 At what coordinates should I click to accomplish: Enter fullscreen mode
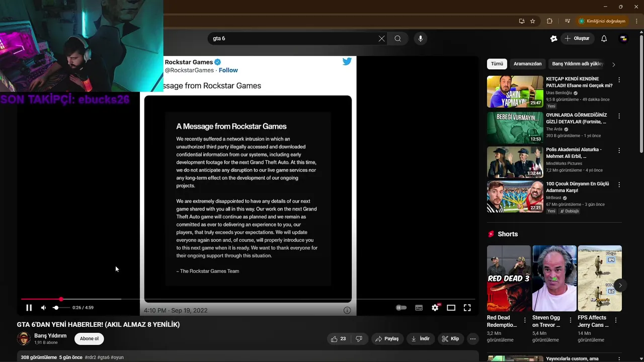tap(467, 308)
